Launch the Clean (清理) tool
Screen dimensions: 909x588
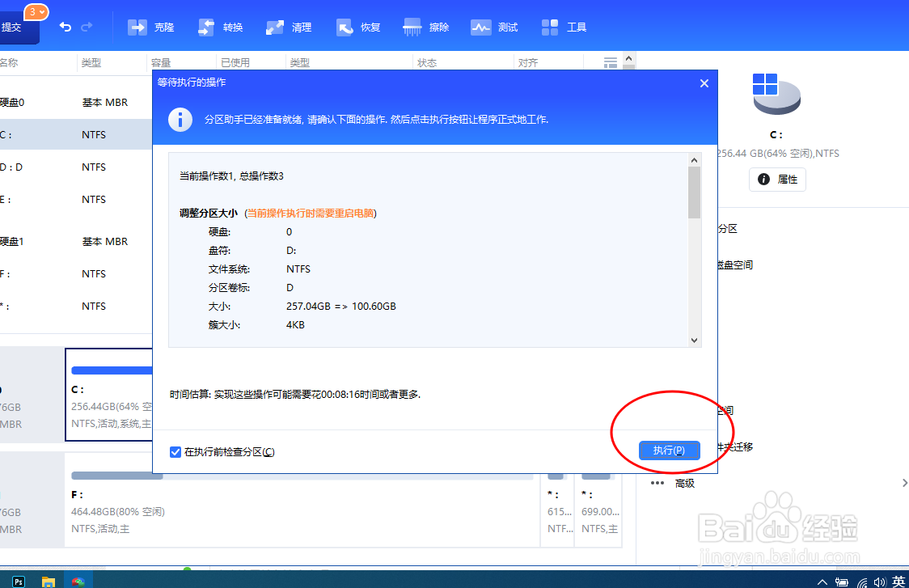[x=288, y=26]
